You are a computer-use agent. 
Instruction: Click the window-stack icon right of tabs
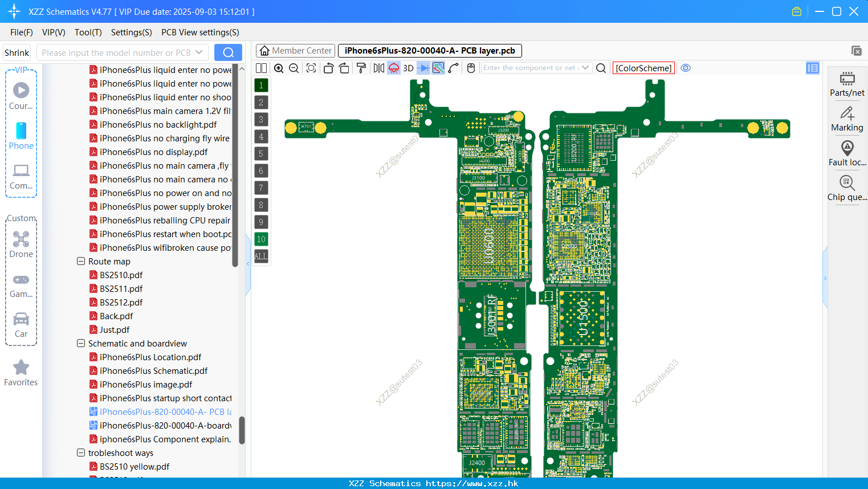(856, 51)
